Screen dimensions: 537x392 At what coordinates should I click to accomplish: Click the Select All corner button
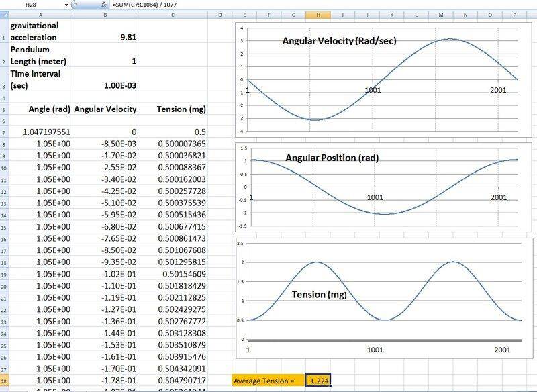click(x=5, y=14)
